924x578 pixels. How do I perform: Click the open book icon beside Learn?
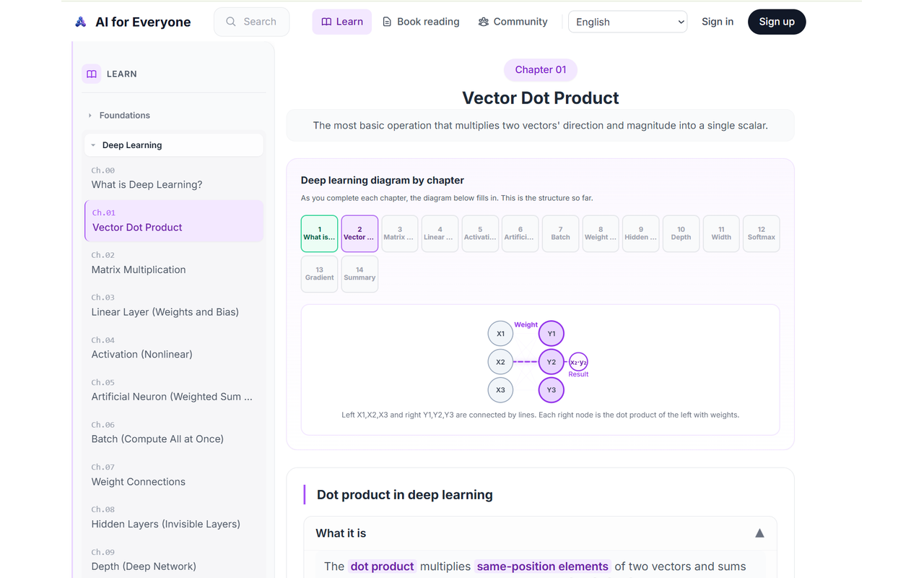click(326, 22)
